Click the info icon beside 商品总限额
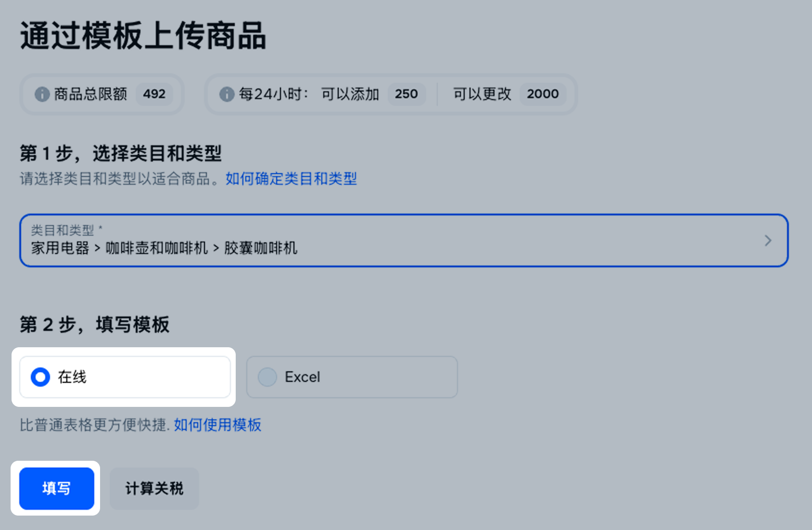The height and width of the screenshot is (530, 812). pyautogui.click(x=42, y=94)
